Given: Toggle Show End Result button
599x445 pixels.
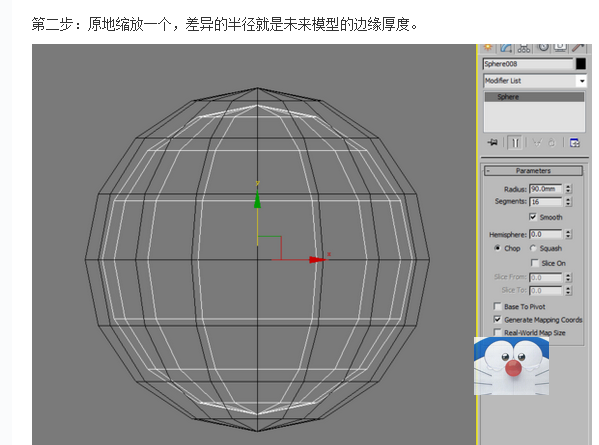Looking at the screenshot, I should pyautogui.click(x=515, y=143).
